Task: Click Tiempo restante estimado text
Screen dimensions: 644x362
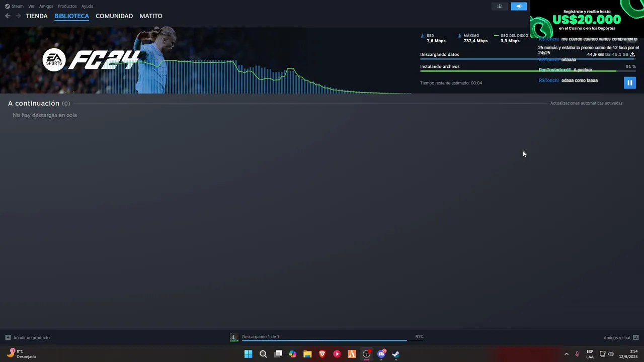Action: [x=451, y=83]
